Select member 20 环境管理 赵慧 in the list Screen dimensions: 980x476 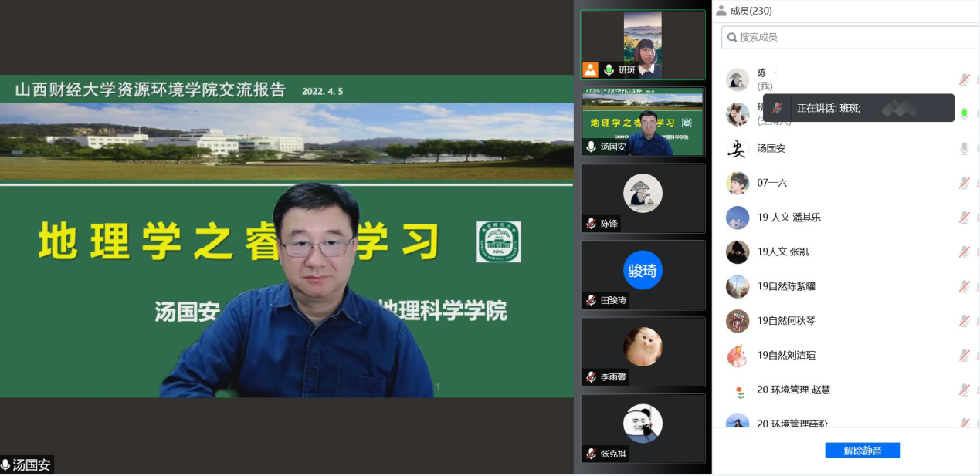[x=793, y=390]
